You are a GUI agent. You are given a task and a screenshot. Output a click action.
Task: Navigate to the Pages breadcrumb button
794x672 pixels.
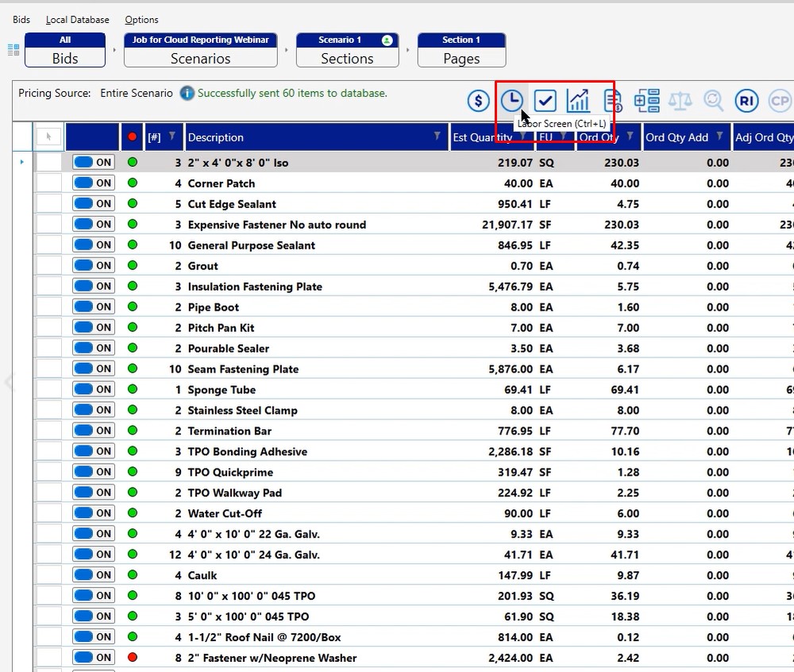click(461, 50)
